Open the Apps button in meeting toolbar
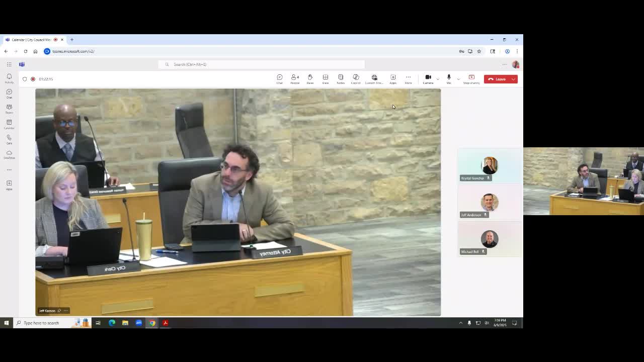This screenshot has height=362, width=644. click(393, 78)
